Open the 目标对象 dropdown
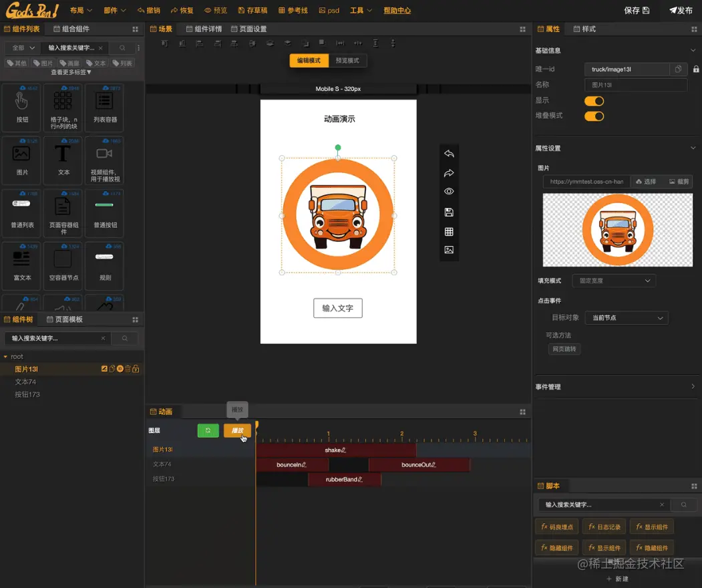The height and width of the screenshot is (588, 702). point(627,317)
